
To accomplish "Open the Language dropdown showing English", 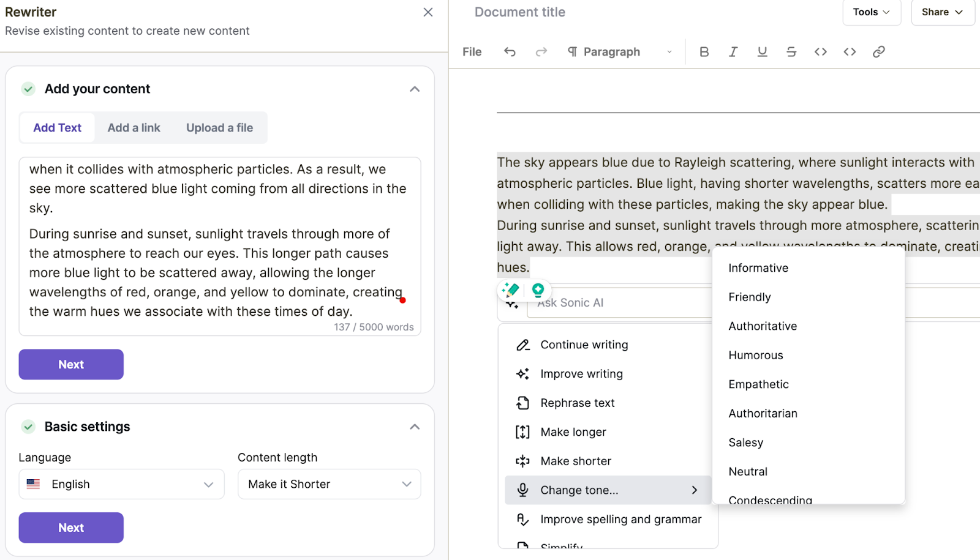I will (x=121, y=484).
